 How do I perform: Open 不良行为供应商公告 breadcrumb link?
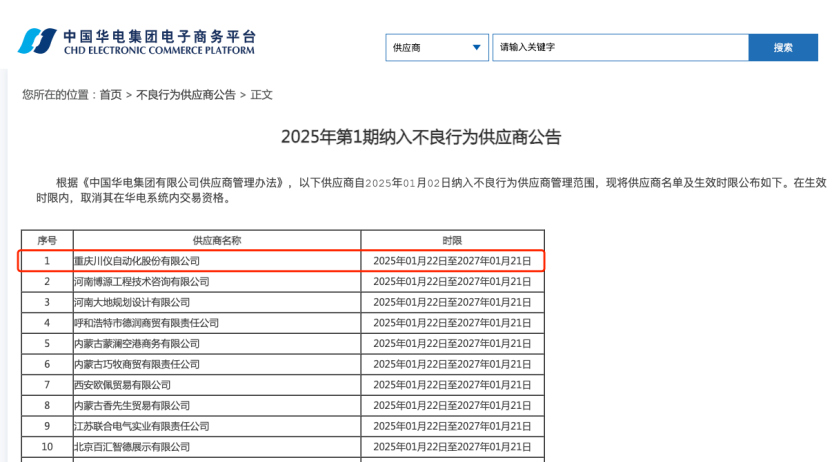(186, 95)
